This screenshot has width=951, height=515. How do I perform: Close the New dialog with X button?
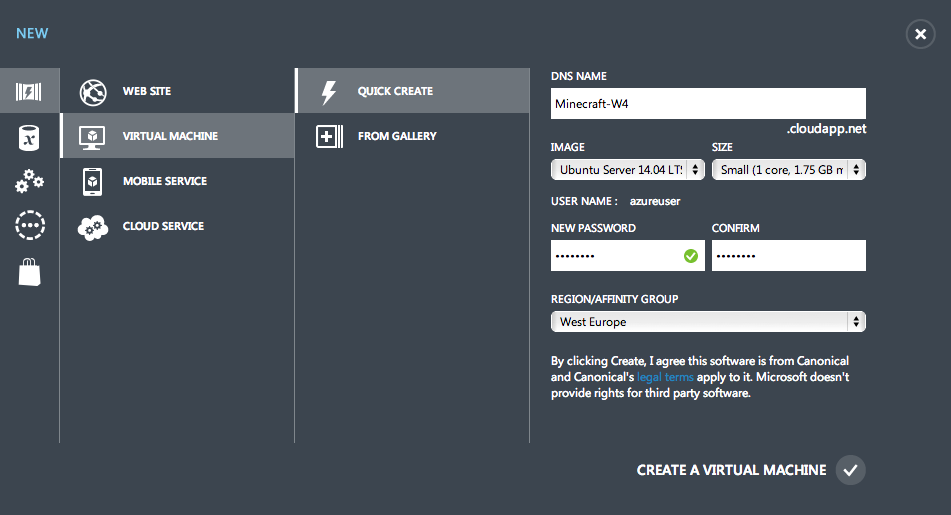[x=920, y=35]
